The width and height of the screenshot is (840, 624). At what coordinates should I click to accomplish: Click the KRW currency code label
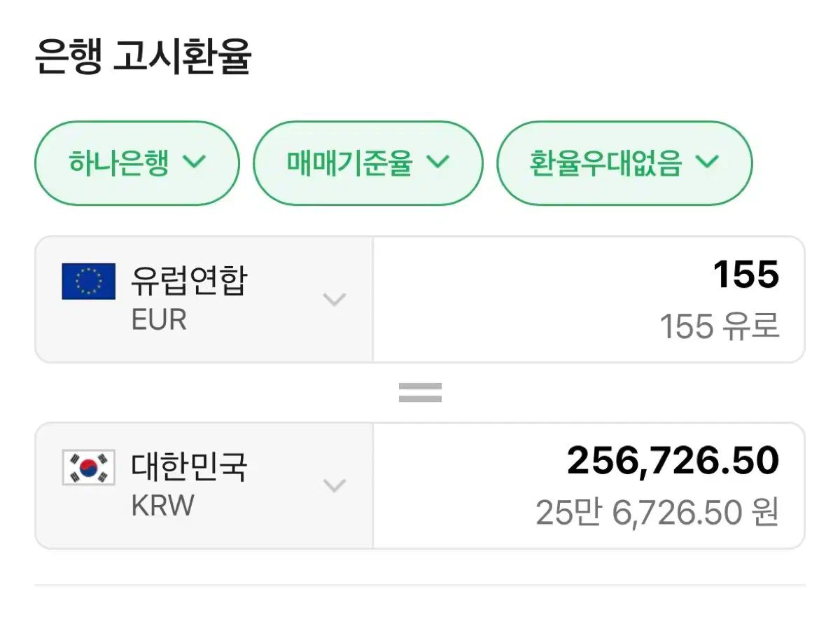[162, 506]
